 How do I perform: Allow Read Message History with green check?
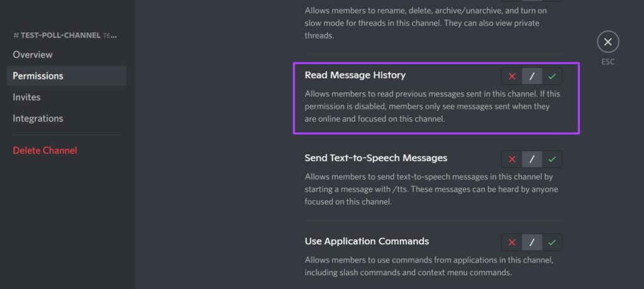552,76
